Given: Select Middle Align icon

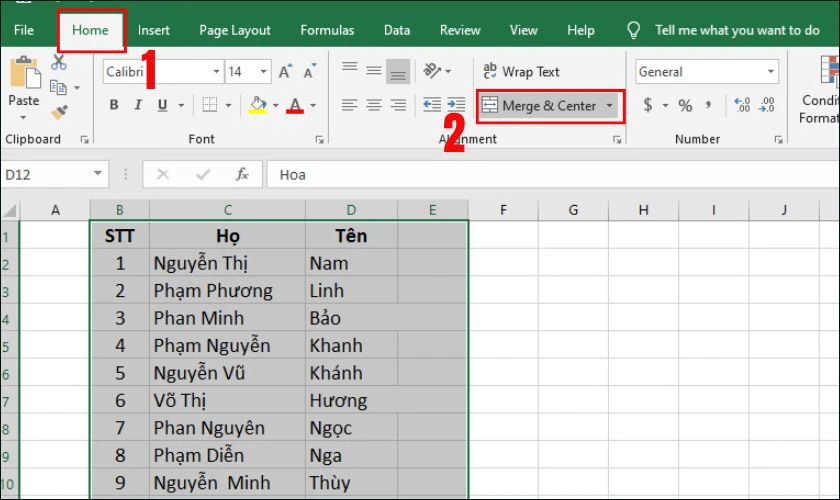Looking at the screenshot, I should 374,71.
